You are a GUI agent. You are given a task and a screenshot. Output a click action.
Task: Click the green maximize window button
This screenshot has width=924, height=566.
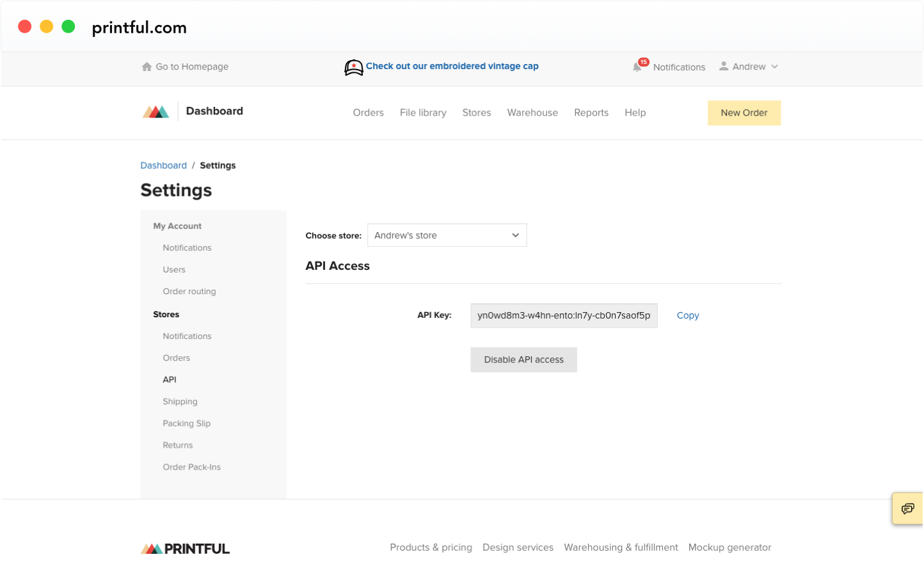[x=68, y=27]
